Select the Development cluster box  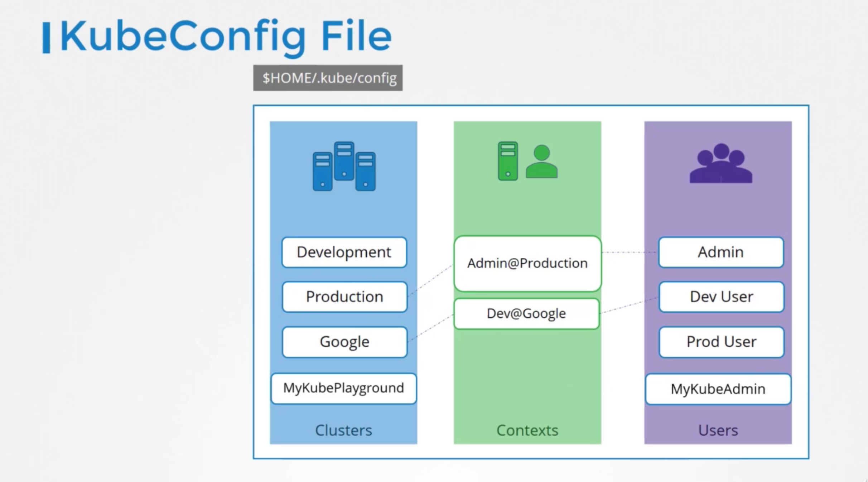(x=344, y=252)
